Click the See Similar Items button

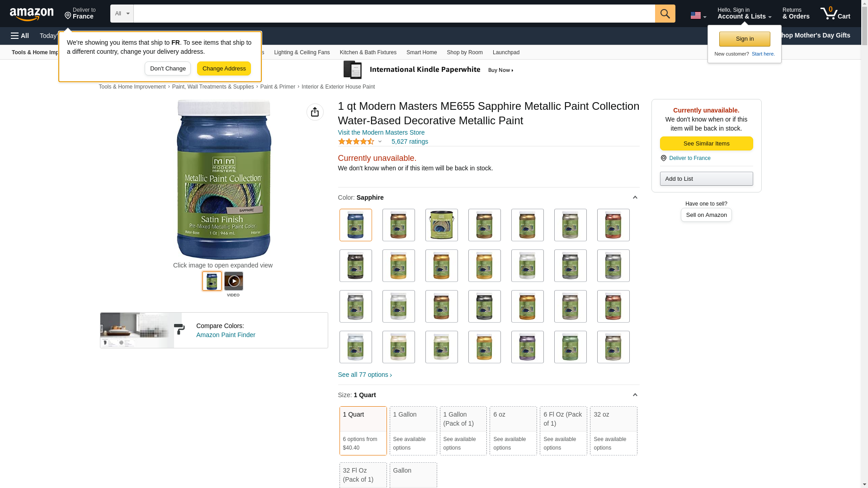pos(706,144)
